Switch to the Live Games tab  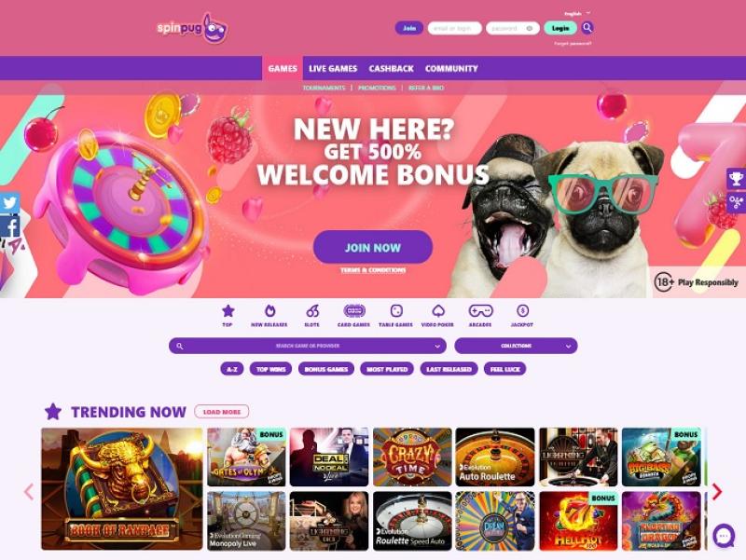point(333,68)
